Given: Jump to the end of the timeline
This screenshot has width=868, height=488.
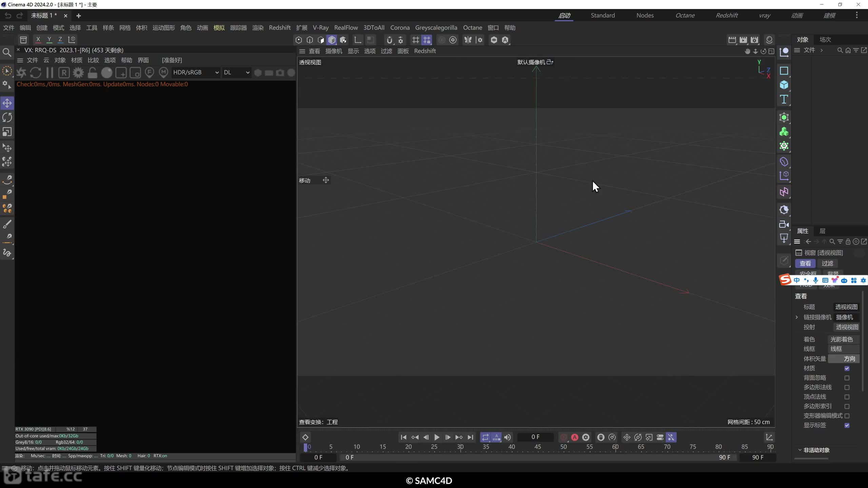Looking at the screenshot, I should [x=470, y=437].
